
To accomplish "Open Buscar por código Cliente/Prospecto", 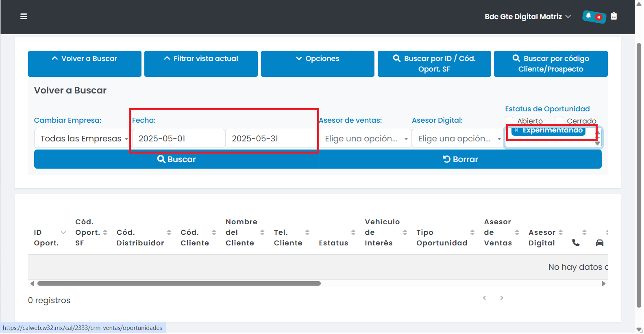I will (551, 64).
